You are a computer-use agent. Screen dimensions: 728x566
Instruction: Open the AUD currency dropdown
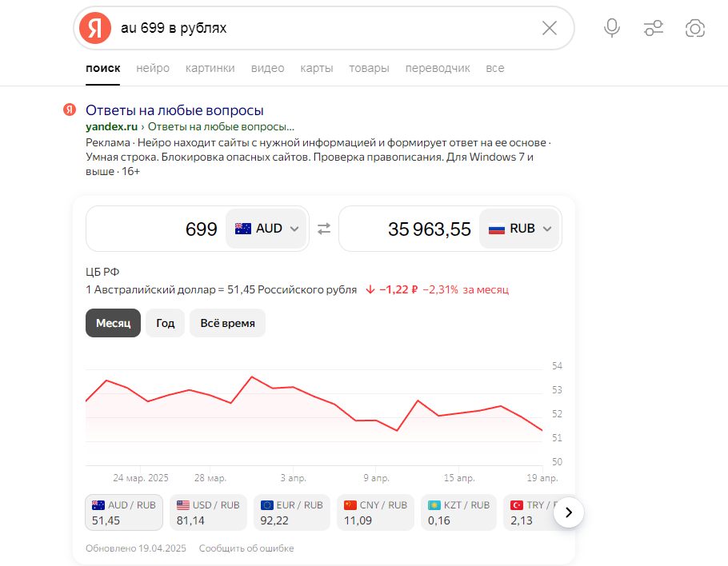pyautogui.click(x=266, y=229)
